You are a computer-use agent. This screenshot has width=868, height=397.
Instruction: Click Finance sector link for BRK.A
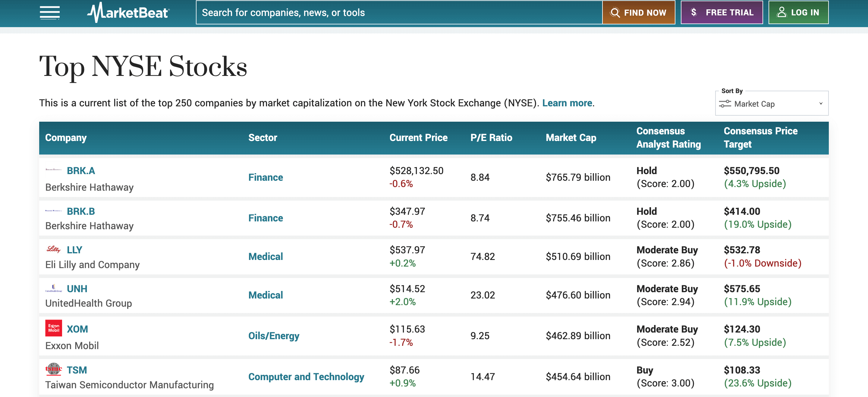pyautogui.click(x=266, y=177)
